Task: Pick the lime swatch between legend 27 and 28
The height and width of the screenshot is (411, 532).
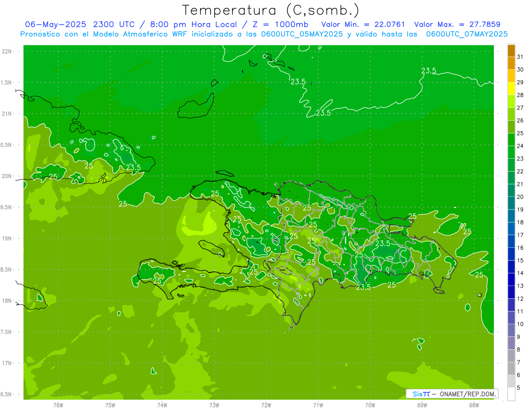Action: point(511,102)
